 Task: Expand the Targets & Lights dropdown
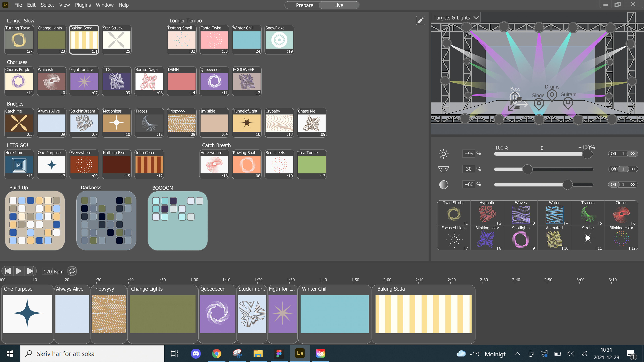pyautogui.click(x=455, y=18)
